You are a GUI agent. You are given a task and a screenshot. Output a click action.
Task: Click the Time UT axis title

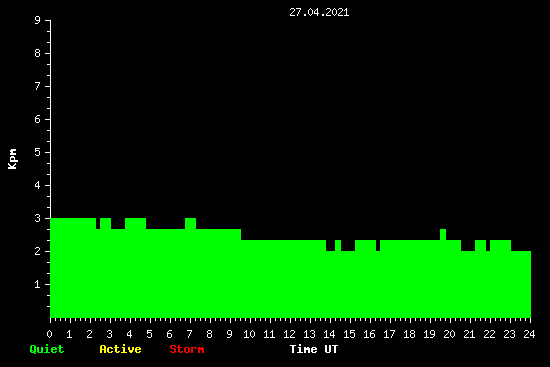coord(314,349)
